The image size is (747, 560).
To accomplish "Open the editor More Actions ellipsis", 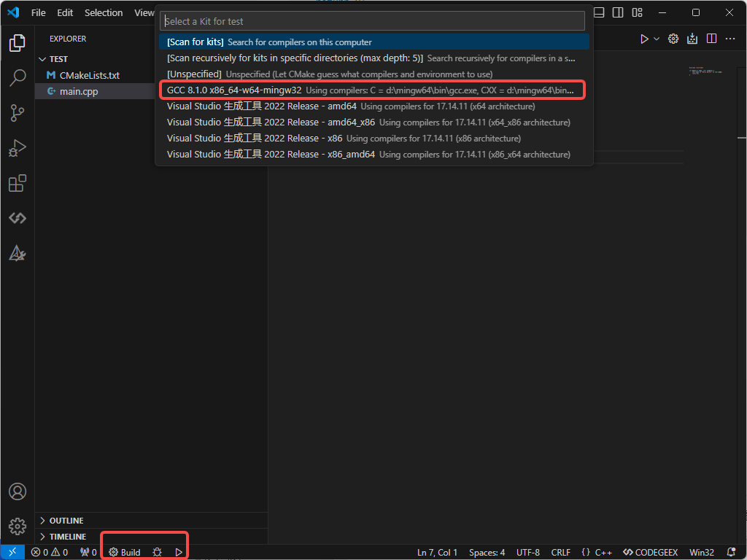I will (x=730, y=39).
